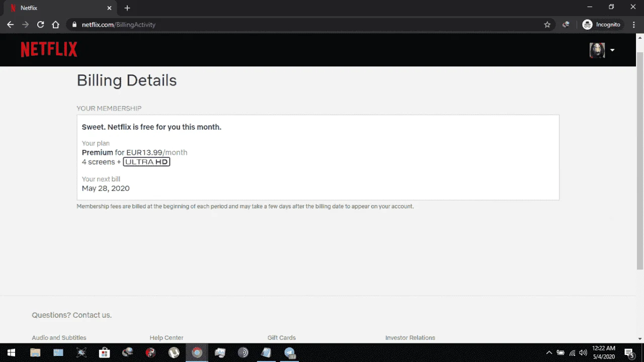The width and height of the screenshot is (644, 362).
Task: Click the Netflix logo in the header
Action: [49, 49]
